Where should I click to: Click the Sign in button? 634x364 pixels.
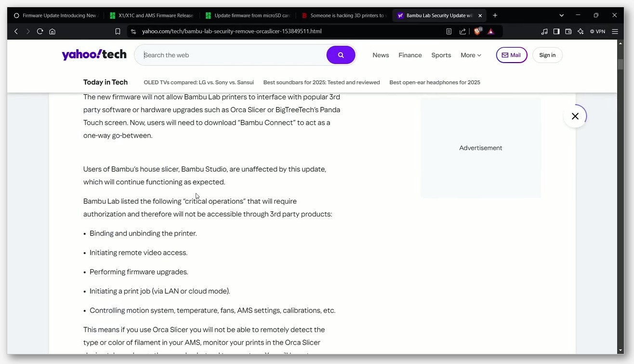(x=547, y=55)
